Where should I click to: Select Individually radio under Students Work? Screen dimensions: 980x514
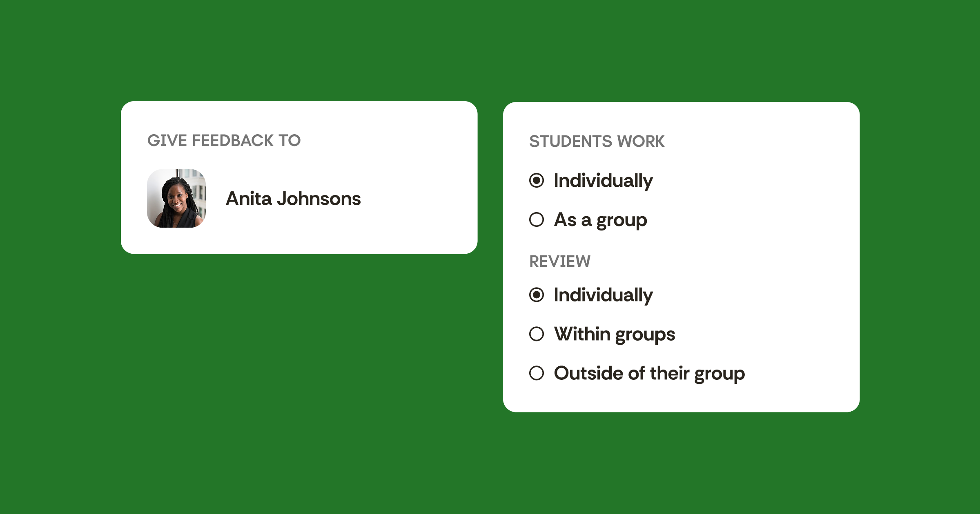click(x=537, y=180)
